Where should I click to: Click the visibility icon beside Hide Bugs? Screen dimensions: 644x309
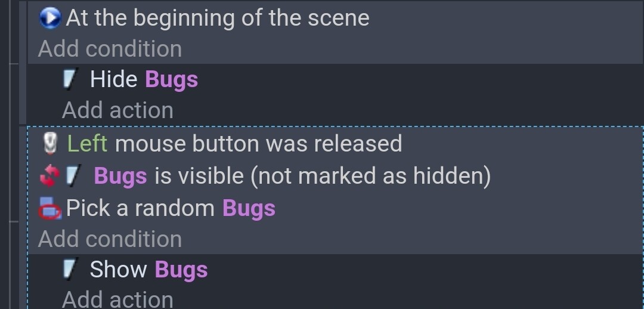point(70,79)
